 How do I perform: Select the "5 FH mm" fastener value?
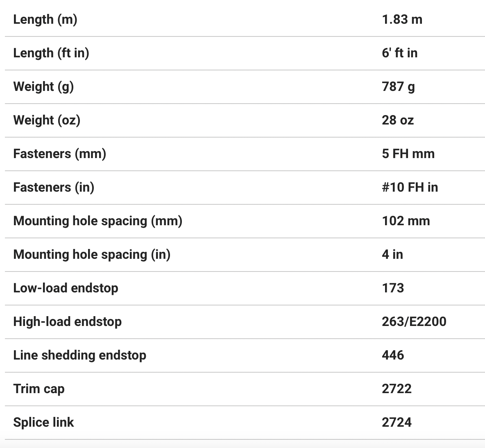408,154
